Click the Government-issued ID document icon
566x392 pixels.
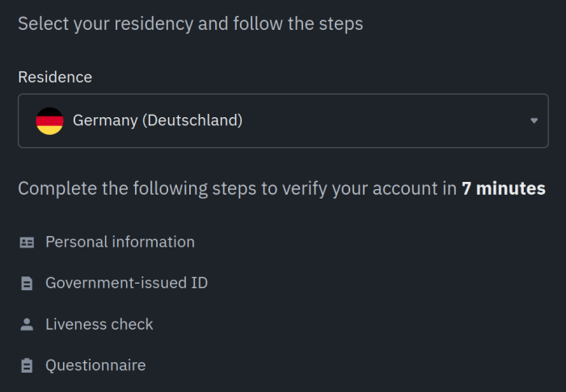(27, 284)
